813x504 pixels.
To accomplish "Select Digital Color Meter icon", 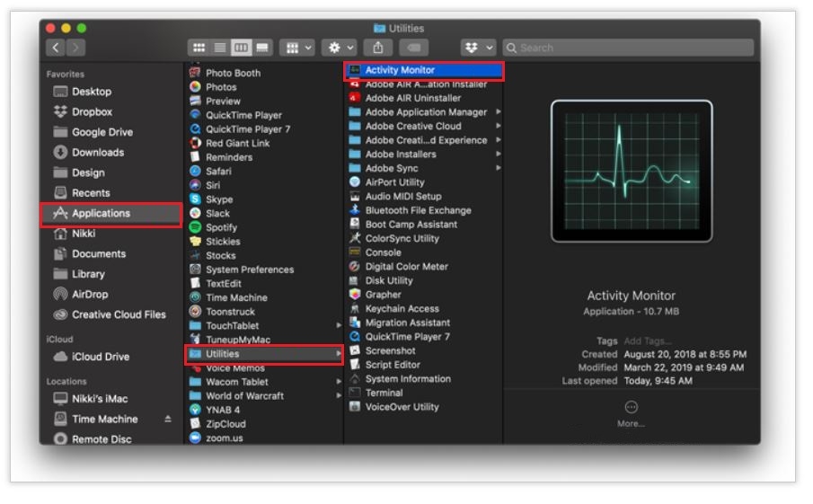I will tap(355, 266).
